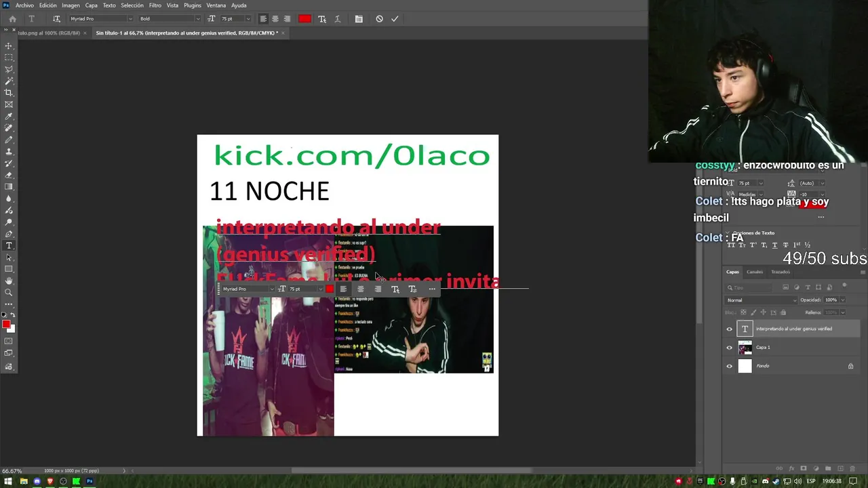Select the Horizontal Type tool
This screenshot has height=488, width=868.
point(9,245)
